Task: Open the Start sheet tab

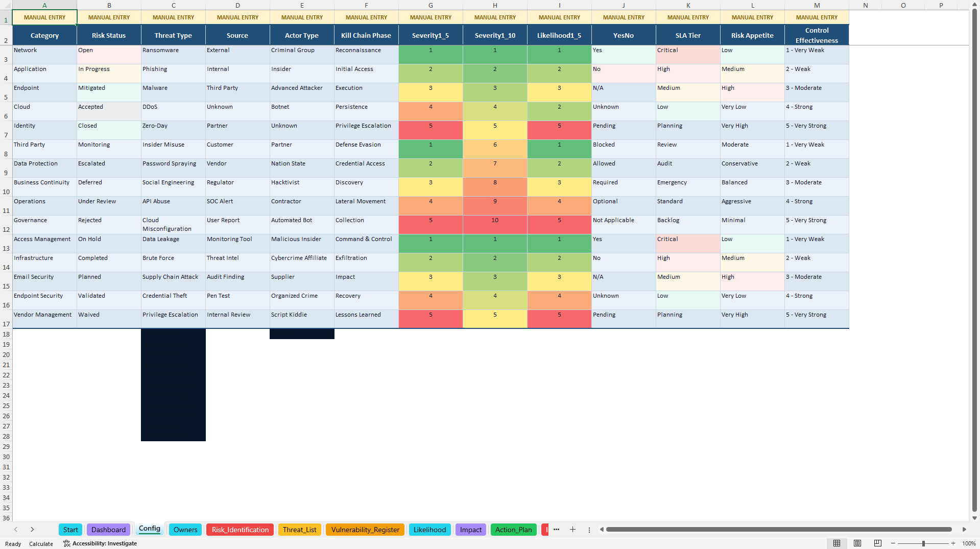Action: click(x=70, y=530)
